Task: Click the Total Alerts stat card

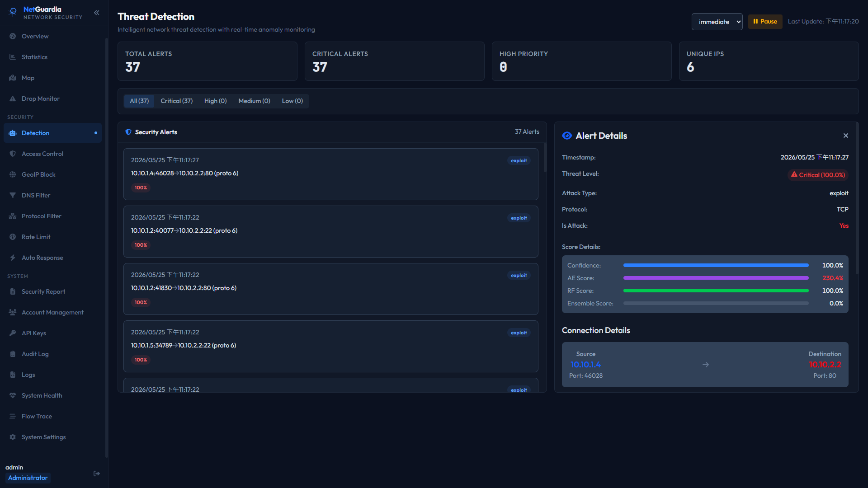Action: pyautogui.click(x=208, y=61)
